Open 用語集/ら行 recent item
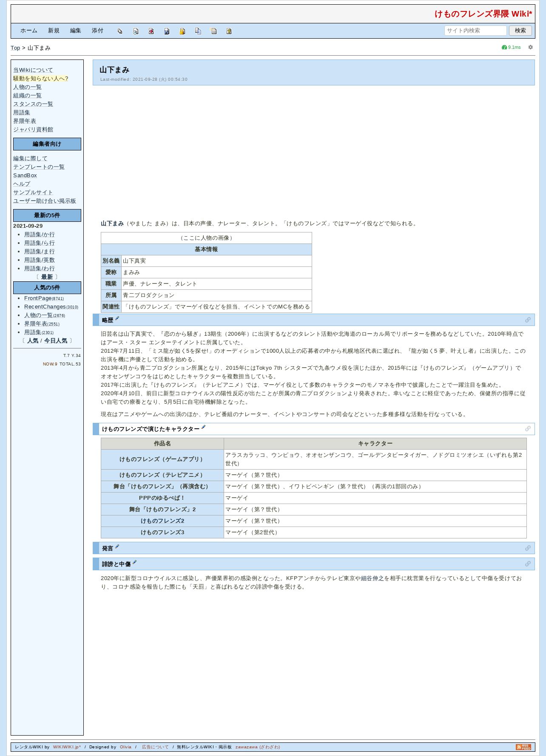The width and height of the screenshot is (546, 756). pyautogui.click(x=40, y=243)
